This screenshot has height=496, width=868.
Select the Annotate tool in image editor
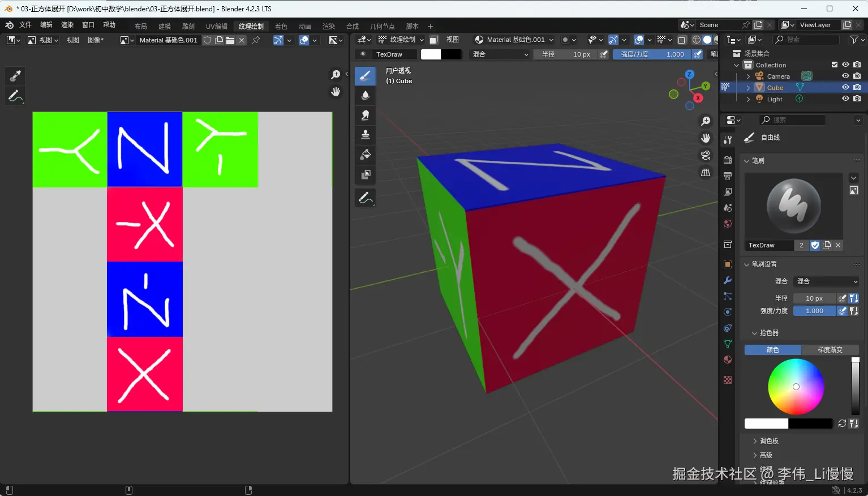(x=15, y=96)
